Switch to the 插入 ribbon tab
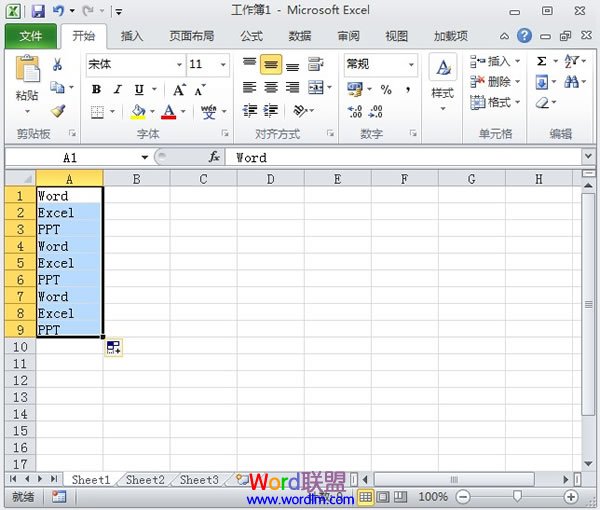The width and height of the screenshot is (600, 510). (x=132, y=36)
